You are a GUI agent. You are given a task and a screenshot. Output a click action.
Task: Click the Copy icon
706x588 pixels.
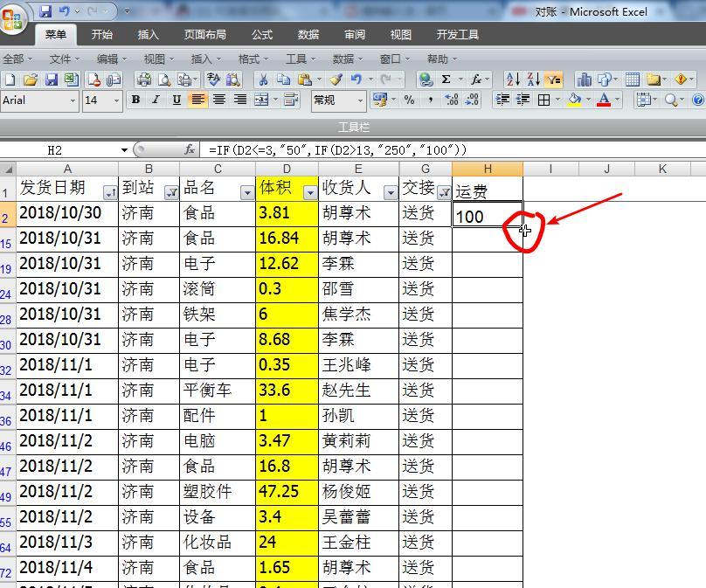[x=284, y=80]
